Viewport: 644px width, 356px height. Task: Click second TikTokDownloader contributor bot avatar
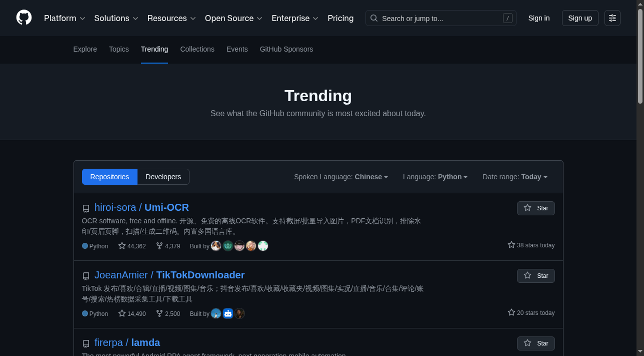pyautogui.click(x=228, y=313)
